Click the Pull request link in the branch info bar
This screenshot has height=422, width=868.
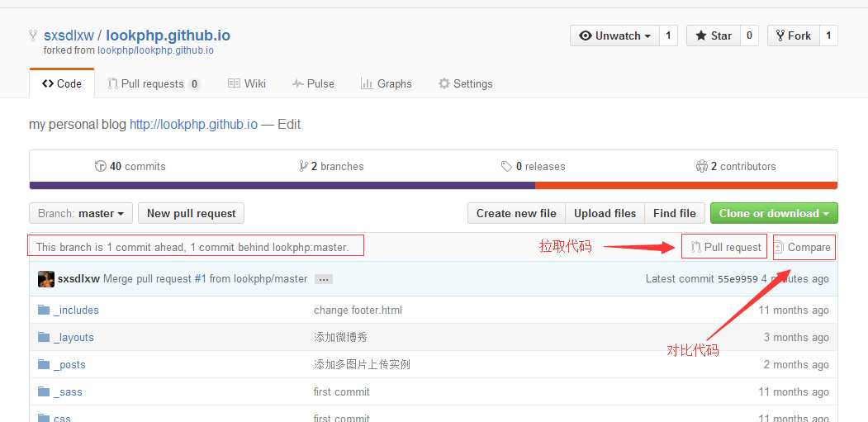click(726, 247)
